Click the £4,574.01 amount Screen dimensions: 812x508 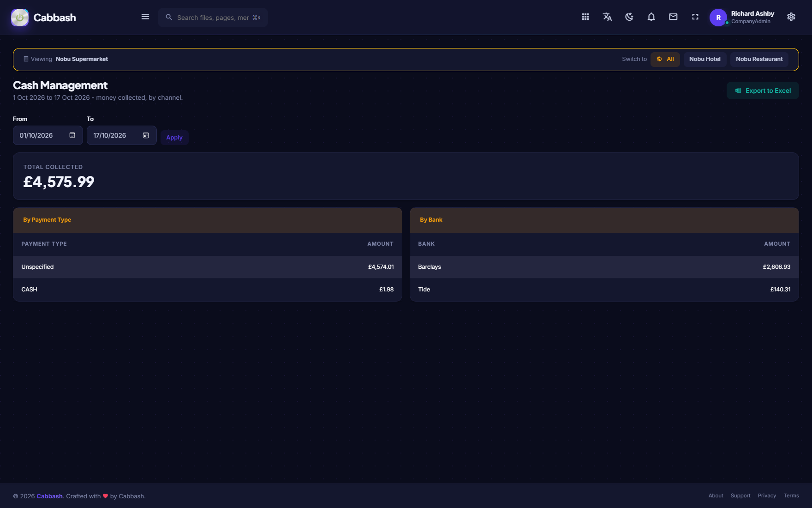[x=381, y=267]
